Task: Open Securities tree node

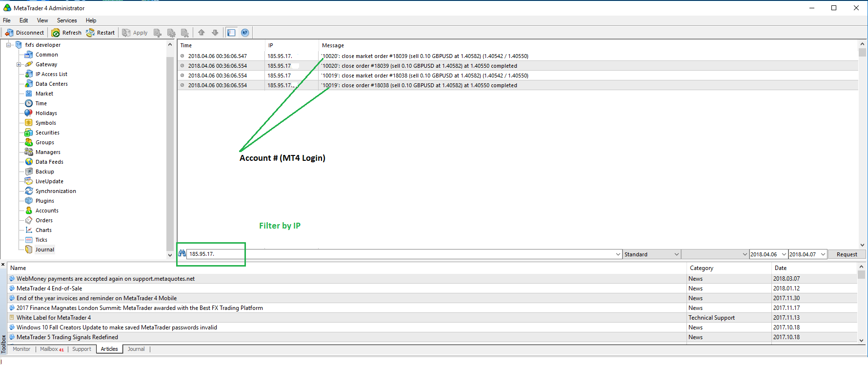Action: click(47, 133)
